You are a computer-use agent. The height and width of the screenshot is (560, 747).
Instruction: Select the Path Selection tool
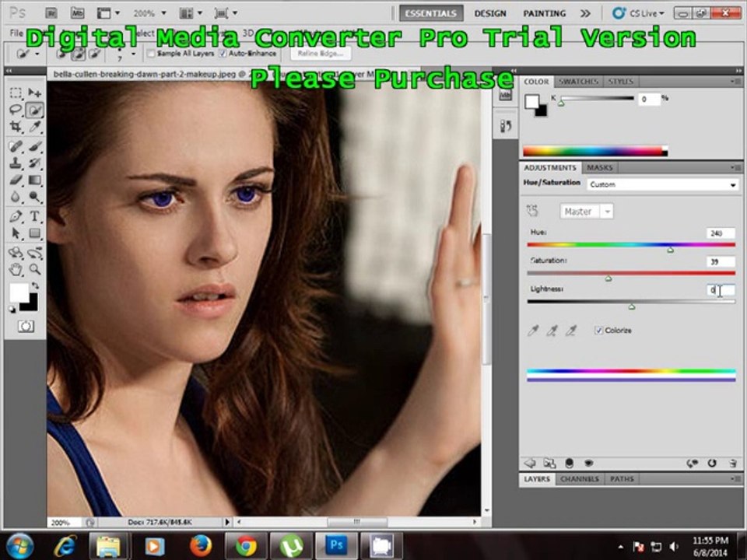16,233
